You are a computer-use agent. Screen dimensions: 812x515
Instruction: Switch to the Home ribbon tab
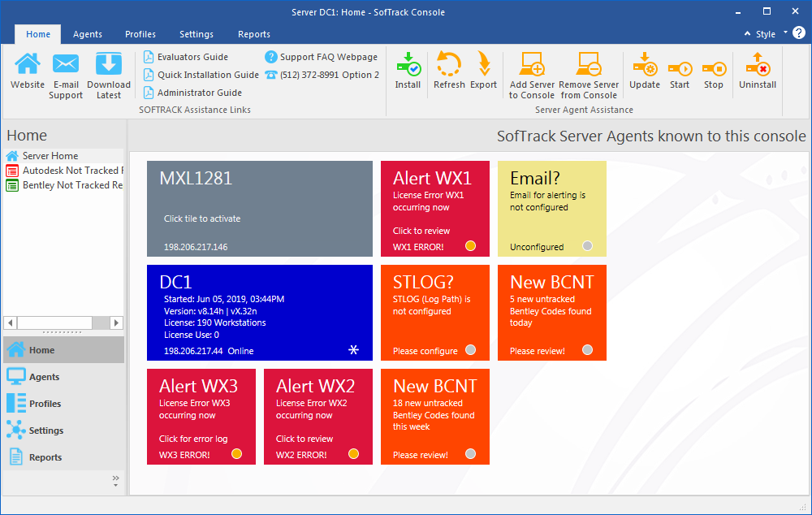coord(38,34)
